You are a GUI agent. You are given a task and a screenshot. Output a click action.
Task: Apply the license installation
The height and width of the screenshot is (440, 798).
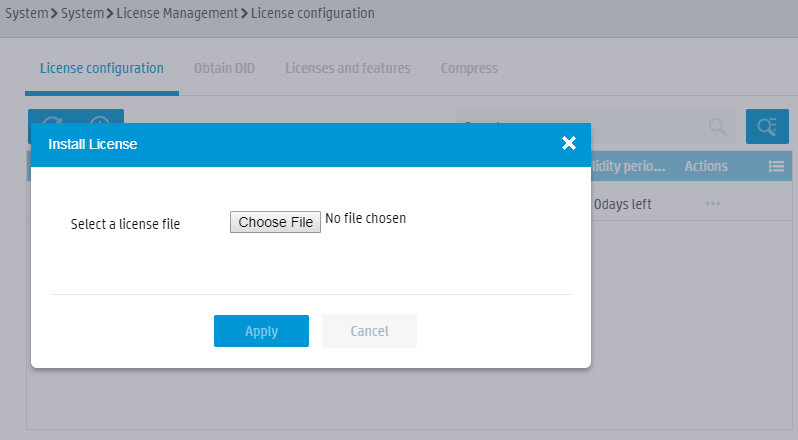261,331
